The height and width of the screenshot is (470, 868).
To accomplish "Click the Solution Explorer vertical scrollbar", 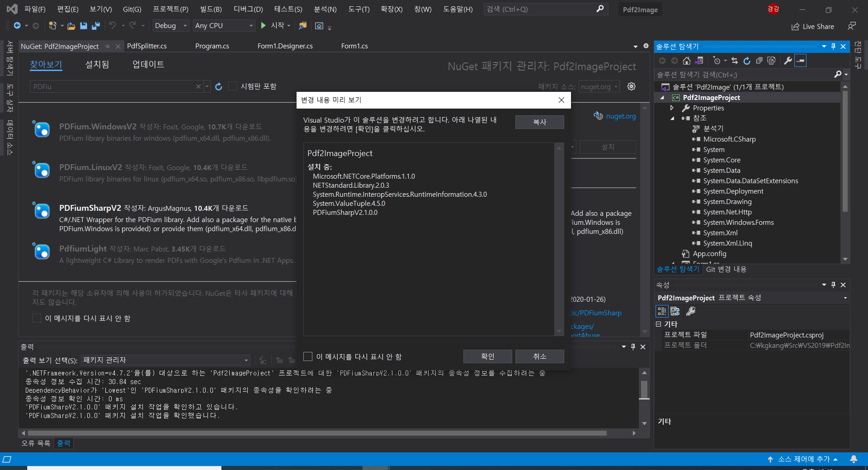I will pyautogui.click(x=845, y=152).
